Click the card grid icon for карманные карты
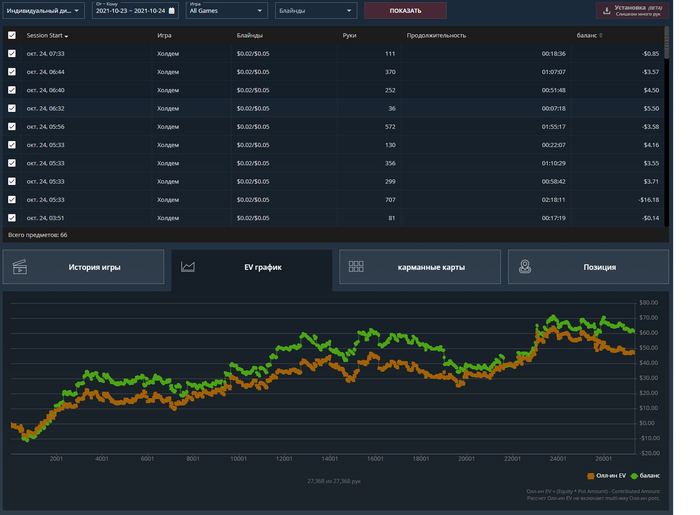This screenshot has height=515, width=700. (x=356, y=267)
